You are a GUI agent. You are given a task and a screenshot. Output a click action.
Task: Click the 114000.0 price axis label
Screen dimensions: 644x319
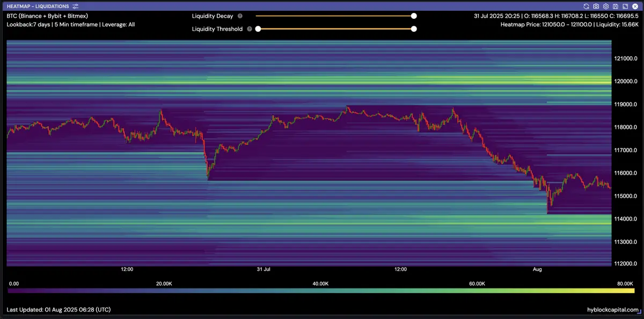pyautogui.click(x=625, y=219)
